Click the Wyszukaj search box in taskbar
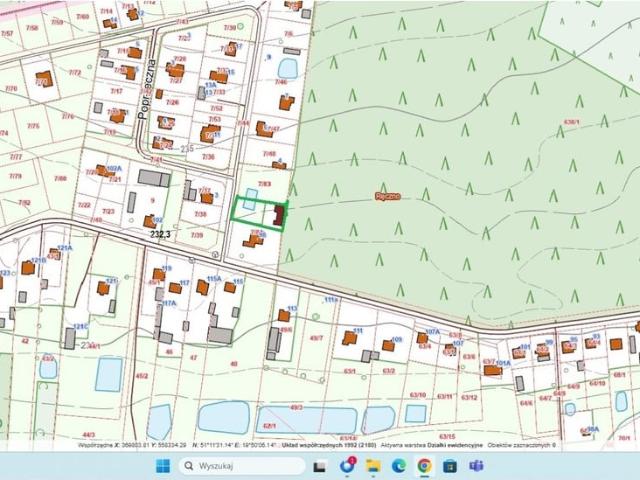This screenshot has width=640, height=480. pos(240,466)
